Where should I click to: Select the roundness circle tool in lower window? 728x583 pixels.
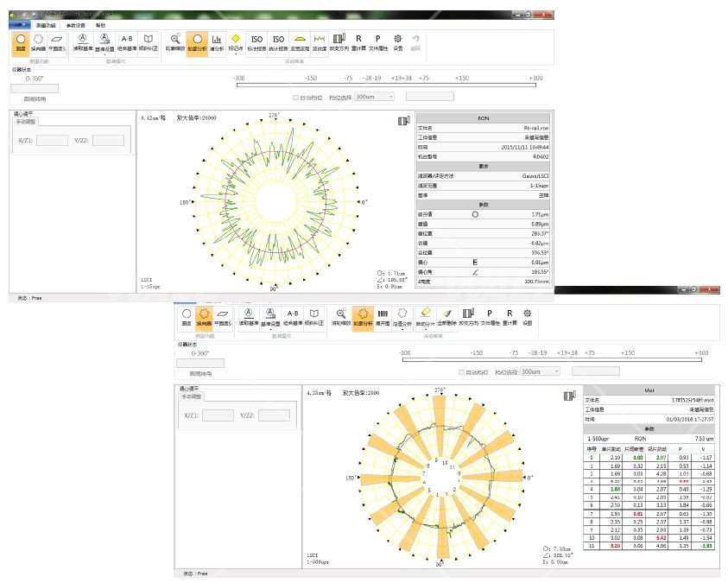(x=187, y=318)
